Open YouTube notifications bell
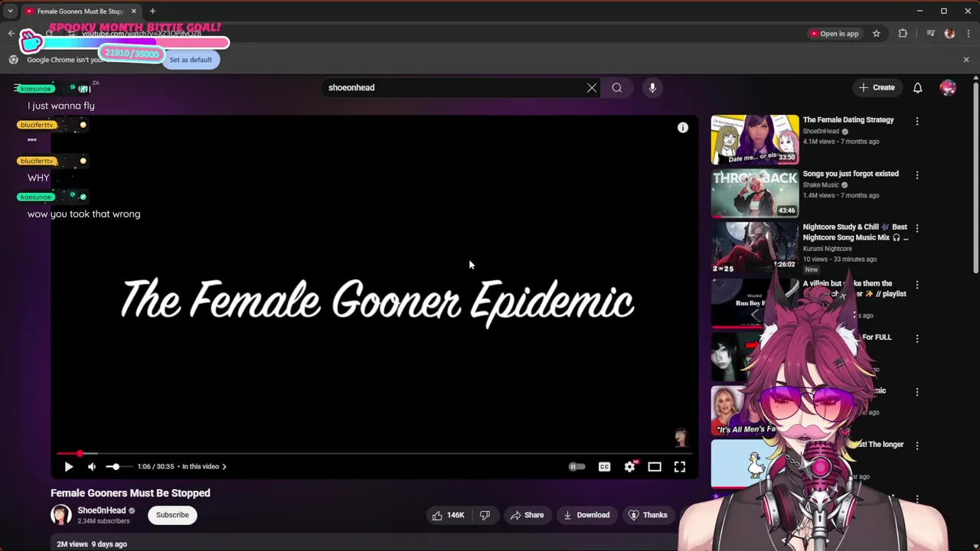Viewport: 980px width, 551px height. coord(917,88)
